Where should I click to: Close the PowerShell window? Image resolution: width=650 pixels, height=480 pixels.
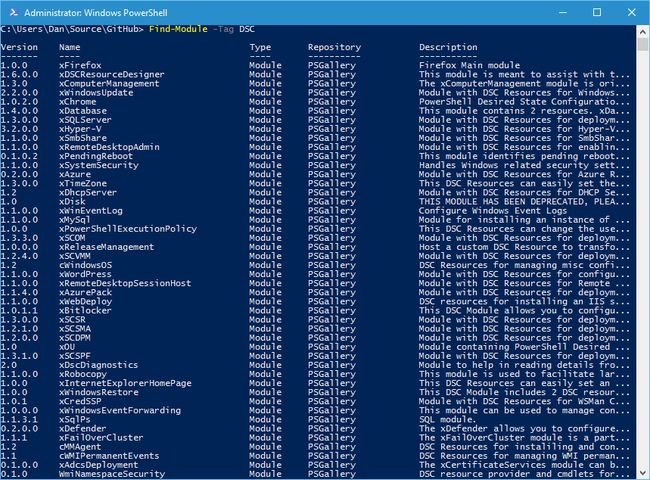tap(631, 12)
